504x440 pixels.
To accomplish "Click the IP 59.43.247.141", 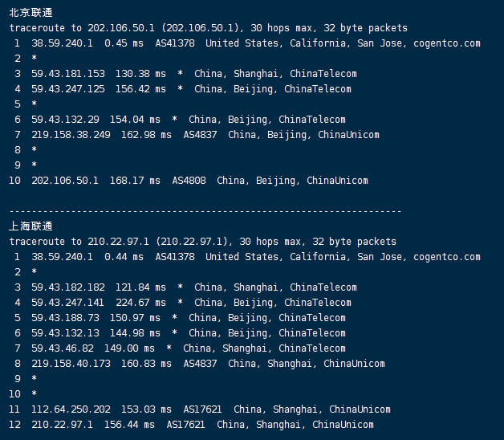I will click(x=68, y=303).
